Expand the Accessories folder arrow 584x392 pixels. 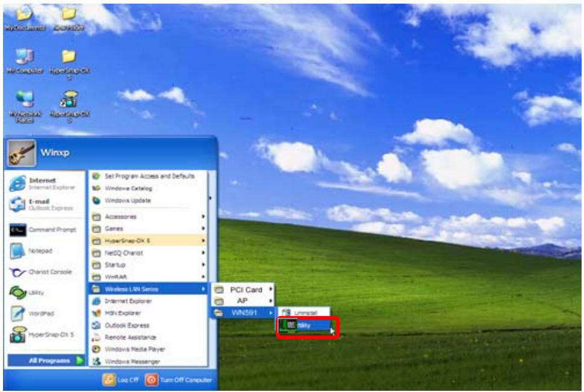[203, 217]
